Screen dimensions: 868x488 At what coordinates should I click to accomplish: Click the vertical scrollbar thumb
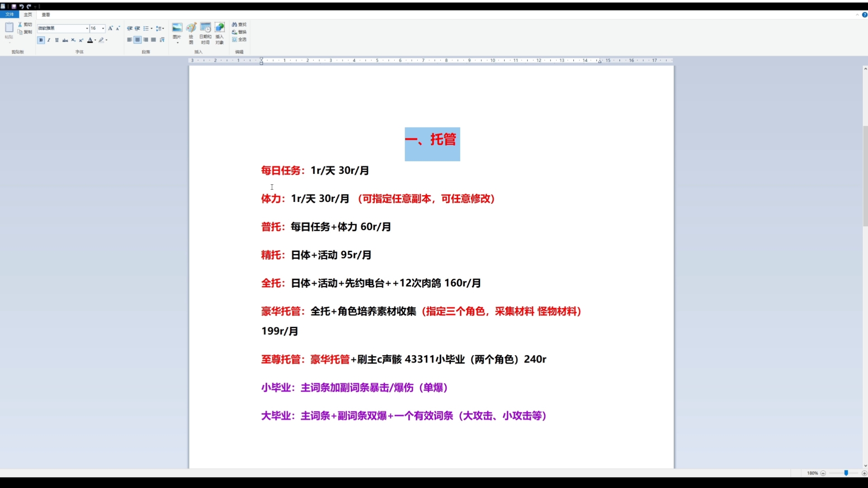click(865, 176)
